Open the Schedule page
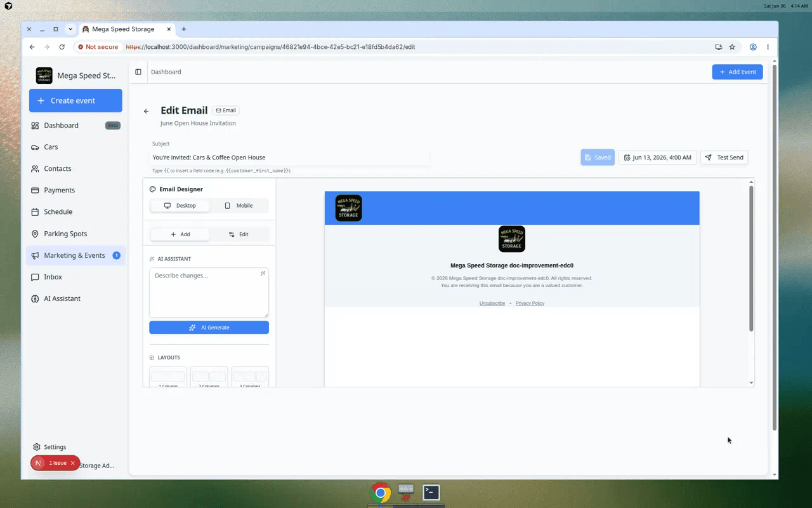 (x=75, y=211)
